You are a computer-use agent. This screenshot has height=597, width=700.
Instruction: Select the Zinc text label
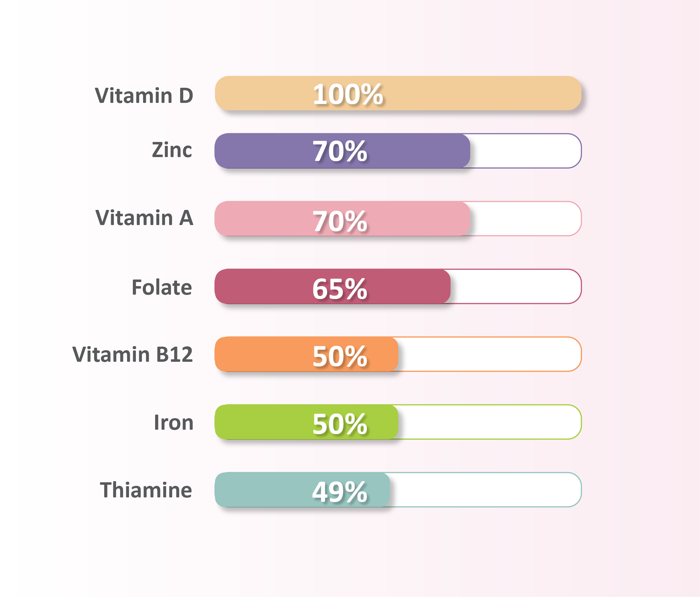click(x=172, y=150)
